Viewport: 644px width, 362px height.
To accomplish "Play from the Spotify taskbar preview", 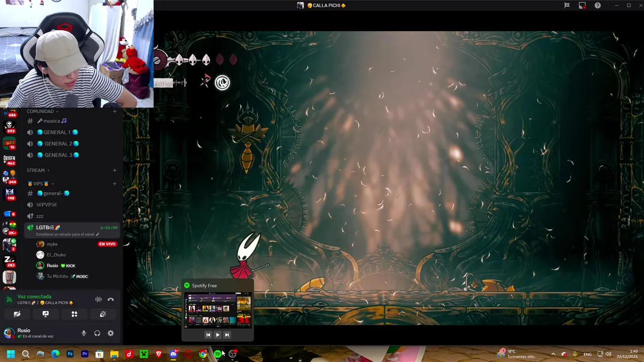I will coord(217,335).
